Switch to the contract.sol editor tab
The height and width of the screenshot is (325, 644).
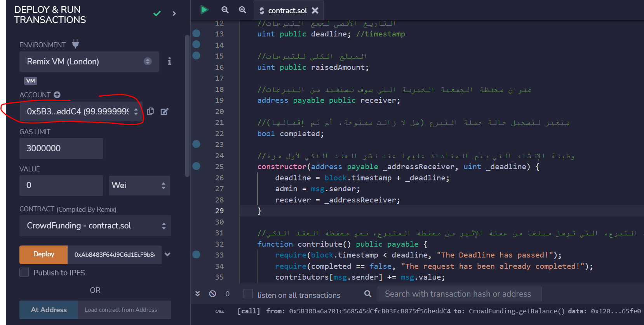tap(287, 10)
